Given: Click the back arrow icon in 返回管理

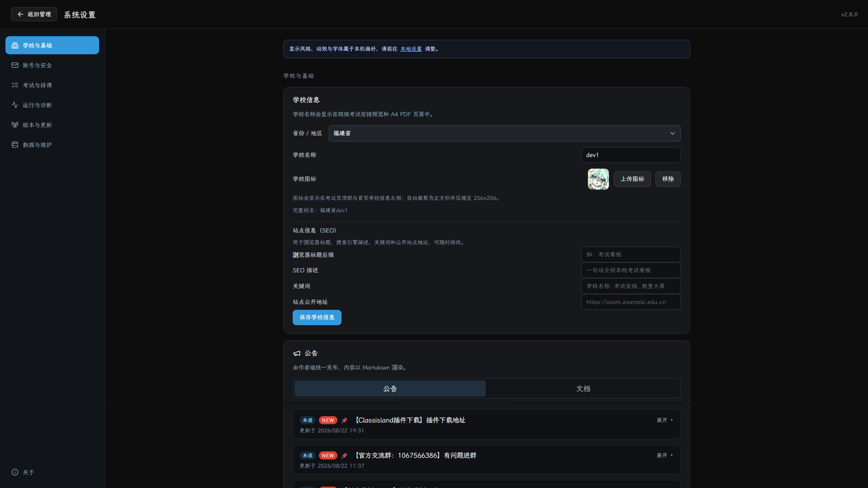Looking at the screenshot, I should 20,14.
